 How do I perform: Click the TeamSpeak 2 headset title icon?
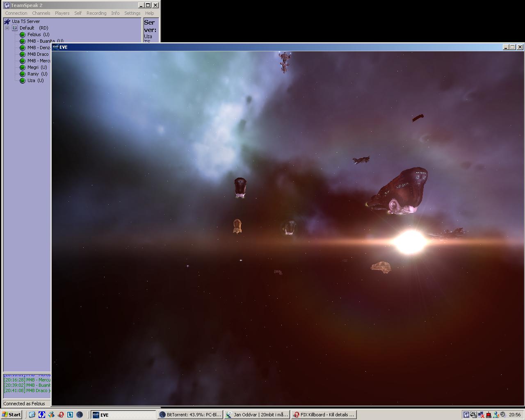point(7,5)
